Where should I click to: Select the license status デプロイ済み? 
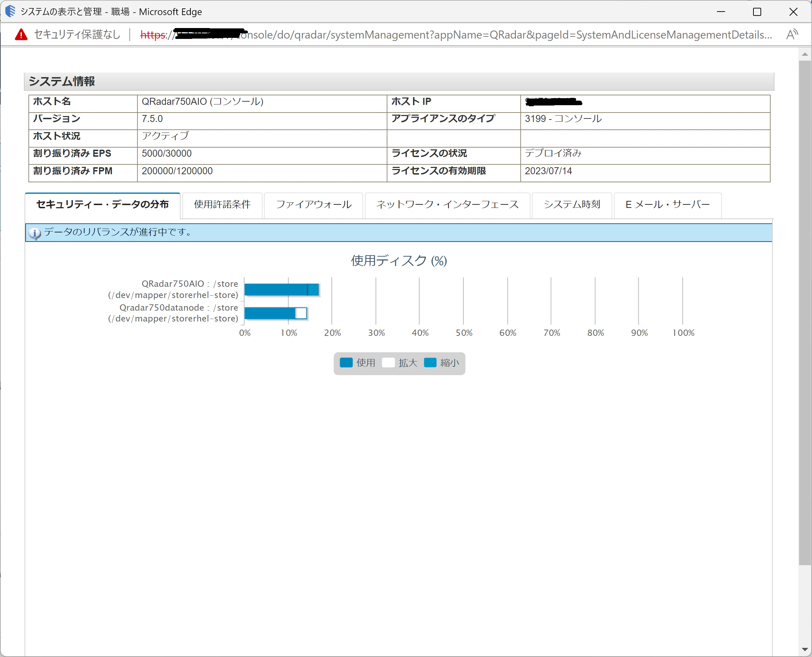[553, 153]
